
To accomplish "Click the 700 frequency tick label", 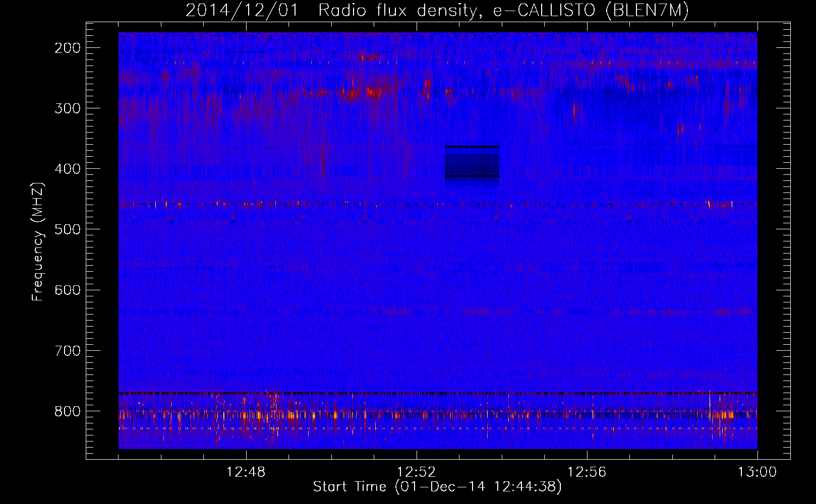I will tap(67, 350).
